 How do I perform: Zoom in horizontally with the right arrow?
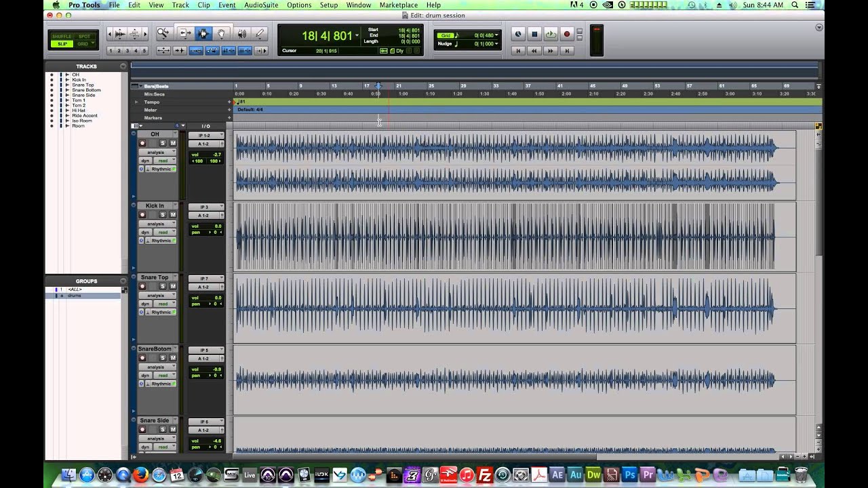coord(144,33)
